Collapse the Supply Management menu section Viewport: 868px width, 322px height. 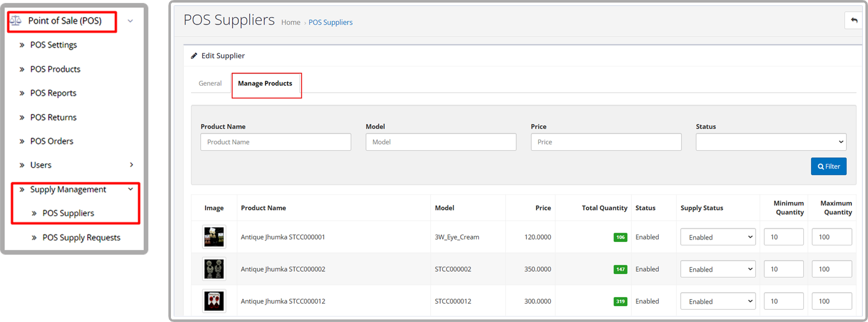(131, 189)
